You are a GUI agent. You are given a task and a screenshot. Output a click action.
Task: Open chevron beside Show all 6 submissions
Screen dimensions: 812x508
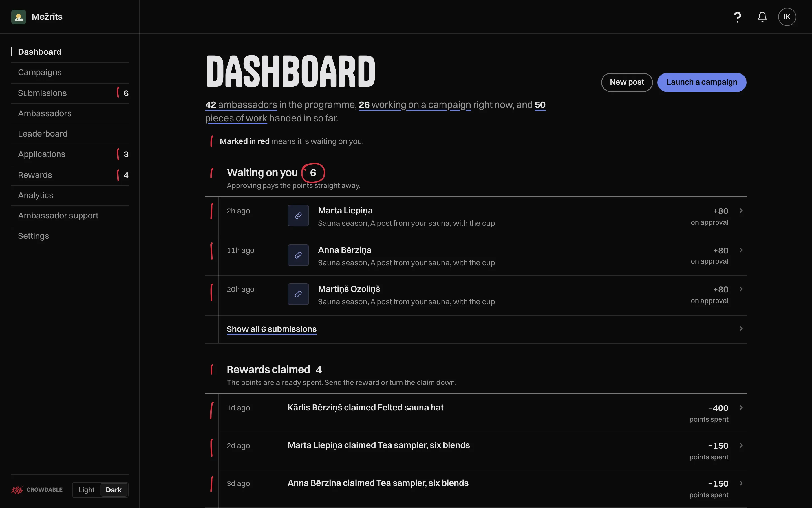(741, 329)
